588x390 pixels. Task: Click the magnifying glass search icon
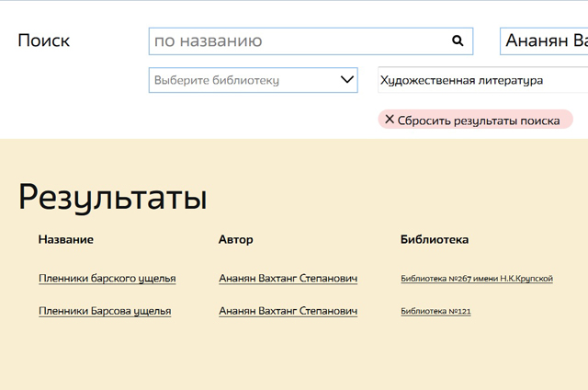[x=458, y=40]
